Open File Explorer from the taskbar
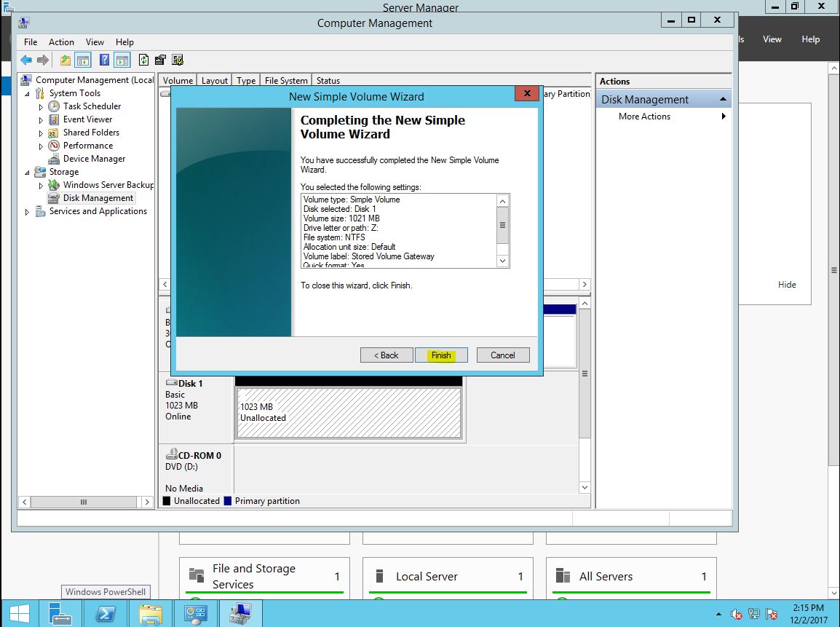 151,614
